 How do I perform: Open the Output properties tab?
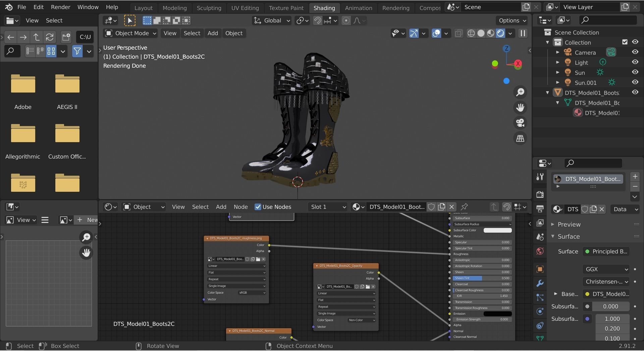540,209
